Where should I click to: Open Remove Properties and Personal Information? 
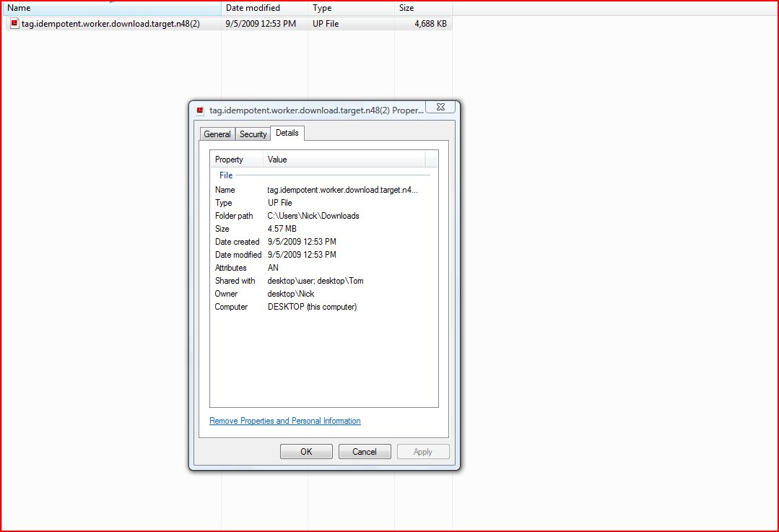pyautogui.click(x=284, y=421)
